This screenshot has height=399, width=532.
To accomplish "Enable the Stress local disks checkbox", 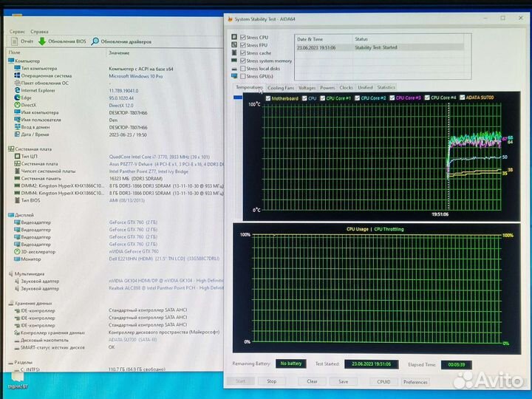I will (243, 69).
